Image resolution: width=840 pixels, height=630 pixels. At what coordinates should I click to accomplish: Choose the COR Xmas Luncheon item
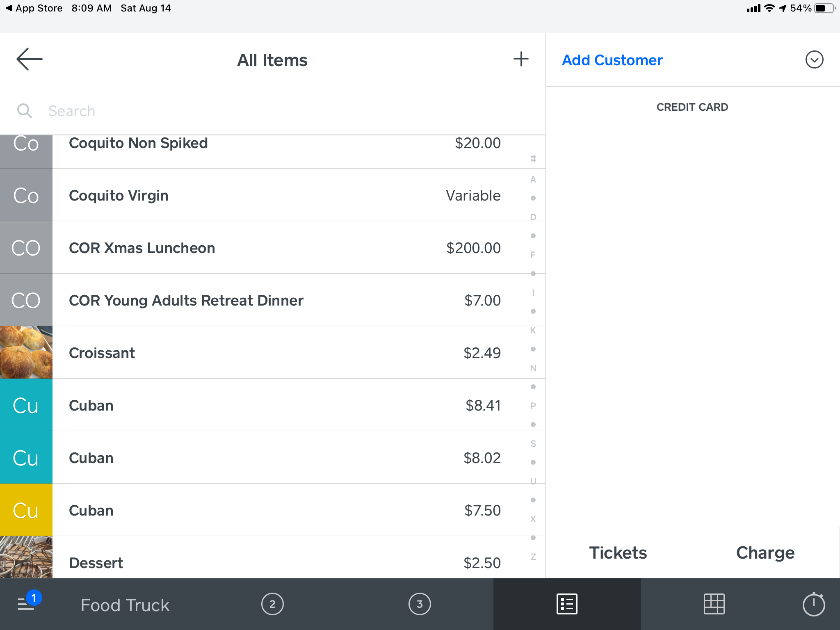[x=142, y=248]
